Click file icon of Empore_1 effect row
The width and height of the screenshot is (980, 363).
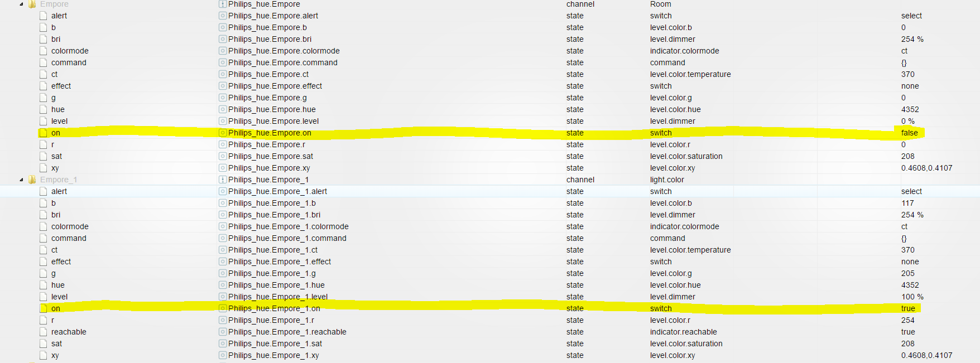44,262
